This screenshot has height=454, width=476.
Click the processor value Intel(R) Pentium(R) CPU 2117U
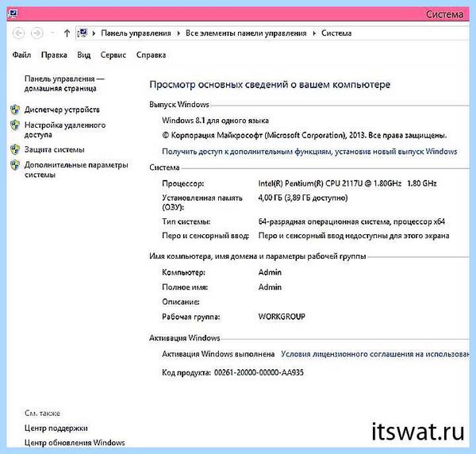347,183
